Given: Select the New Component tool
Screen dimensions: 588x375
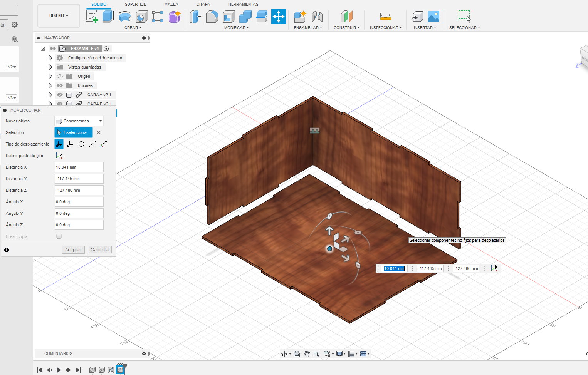Looking at the screenshot, I should coord(300,17).
